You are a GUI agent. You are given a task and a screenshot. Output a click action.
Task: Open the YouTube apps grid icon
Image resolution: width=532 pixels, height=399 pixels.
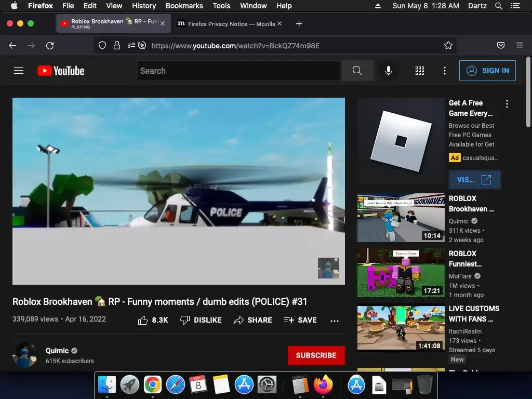(420, 71)
